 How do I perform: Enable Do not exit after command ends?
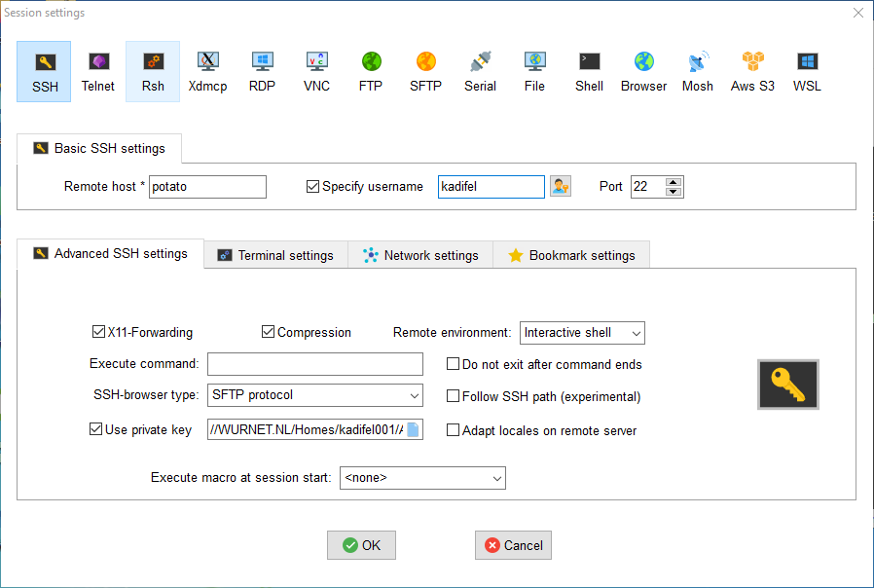pyautogui.click(x=454, y=364)
